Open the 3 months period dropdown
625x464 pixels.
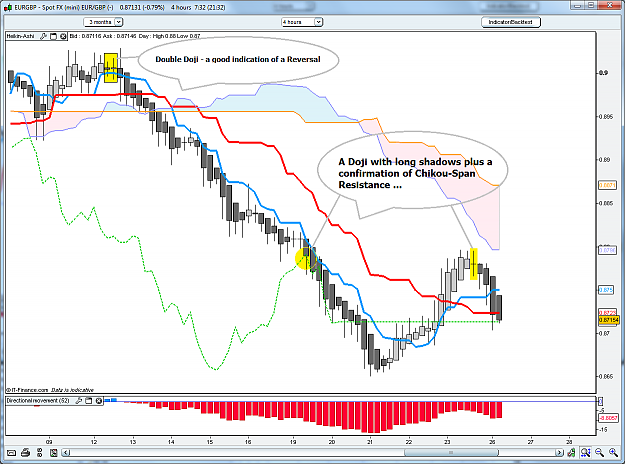point(103,22)
